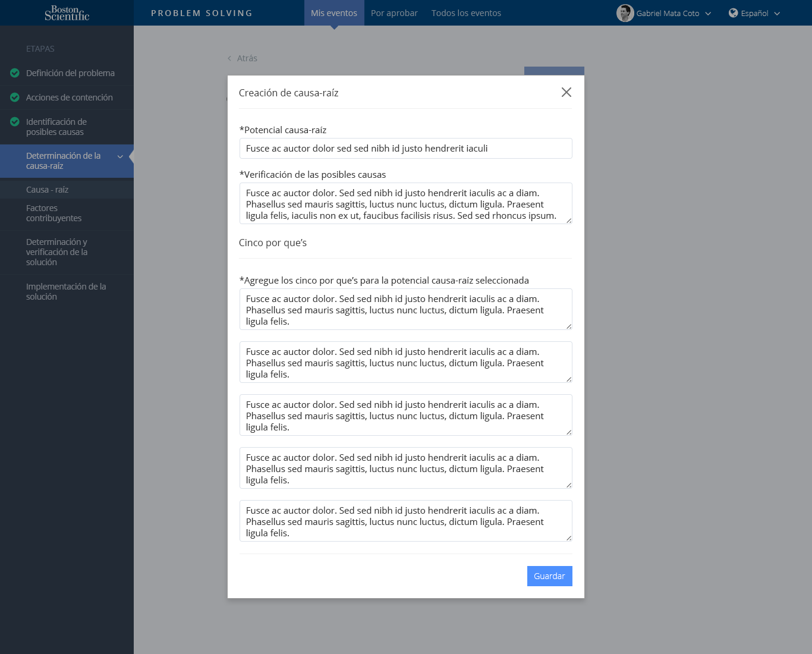Open the Causa - raíz sub-item
812x654 pixels.
[x=67, y=190]
